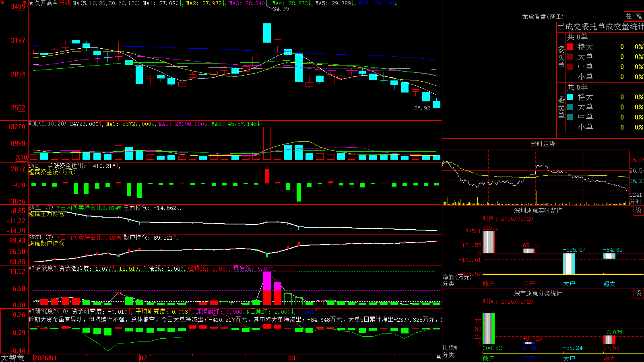Image resolution: width=644 pixels, height=362 pixels.
Task: Jump to the 03 month marker
Action: (292, 358)
